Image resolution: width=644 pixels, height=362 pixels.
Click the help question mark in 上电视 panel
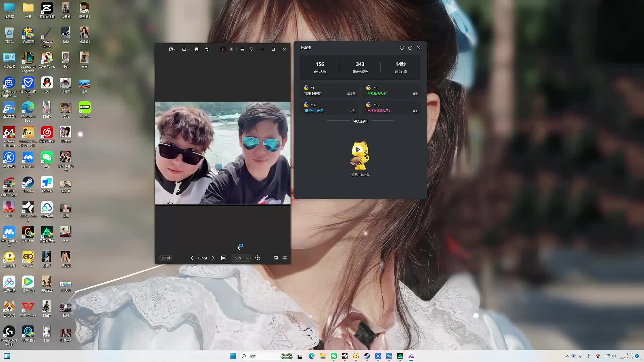pyautogui.click(x=410, y=48)
